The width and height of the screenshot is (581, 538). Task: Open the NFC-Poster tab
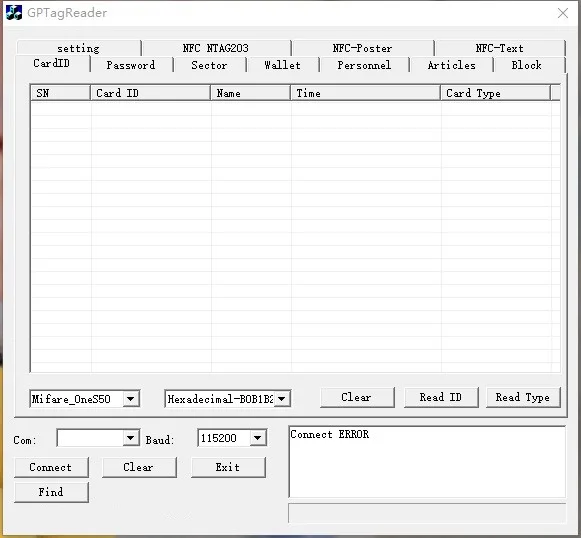[x=362, y=48]
